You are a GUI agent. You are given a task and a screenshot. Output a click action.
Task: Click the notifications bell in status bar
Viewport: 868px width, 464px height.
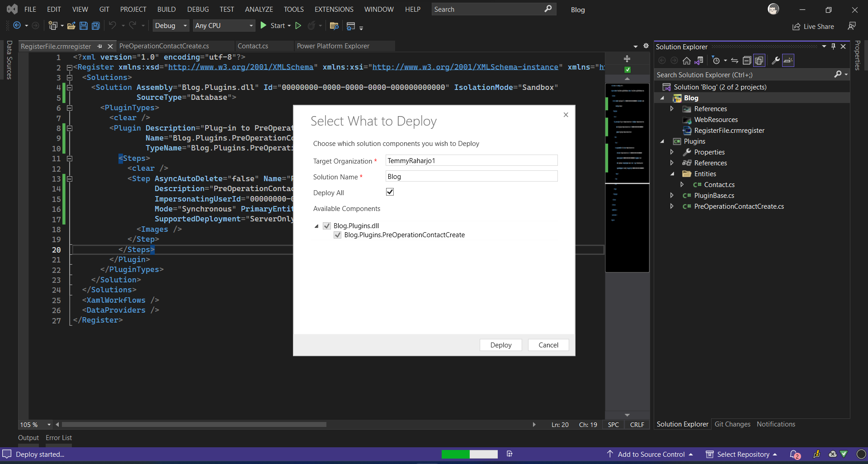tap(794, 455)
